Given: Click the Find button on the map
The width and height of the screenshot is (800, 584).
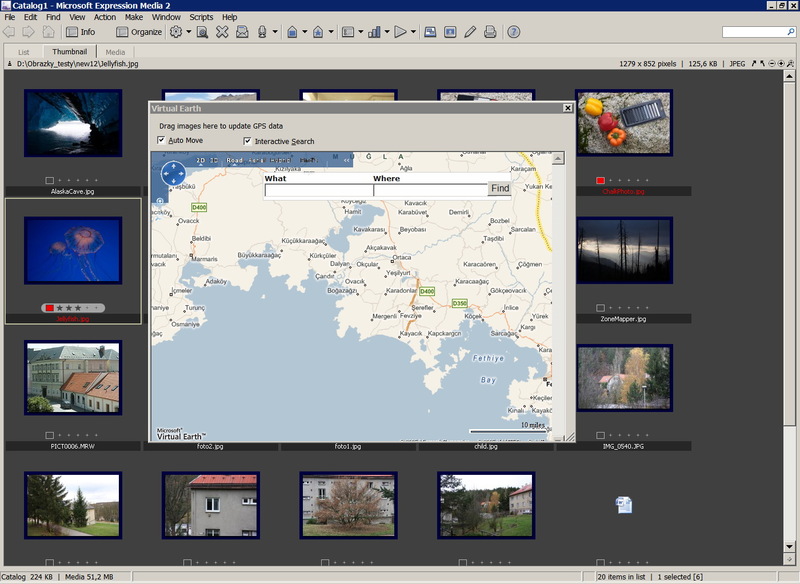Looking at the screenshot, I should (x=500, y=189).
